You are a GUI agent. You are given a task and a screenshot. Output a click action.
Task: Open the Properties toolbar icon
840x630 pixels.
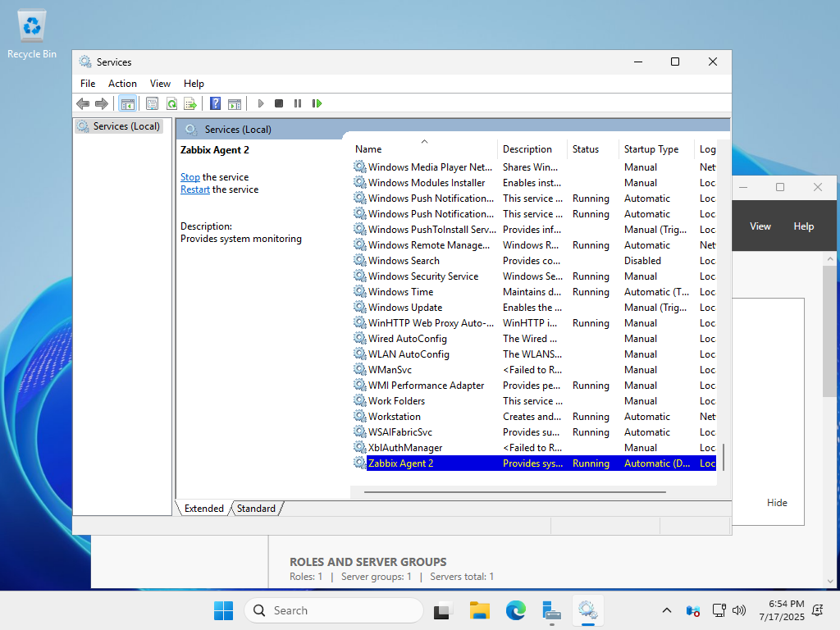pyautogui.click(x=152, y=103)
